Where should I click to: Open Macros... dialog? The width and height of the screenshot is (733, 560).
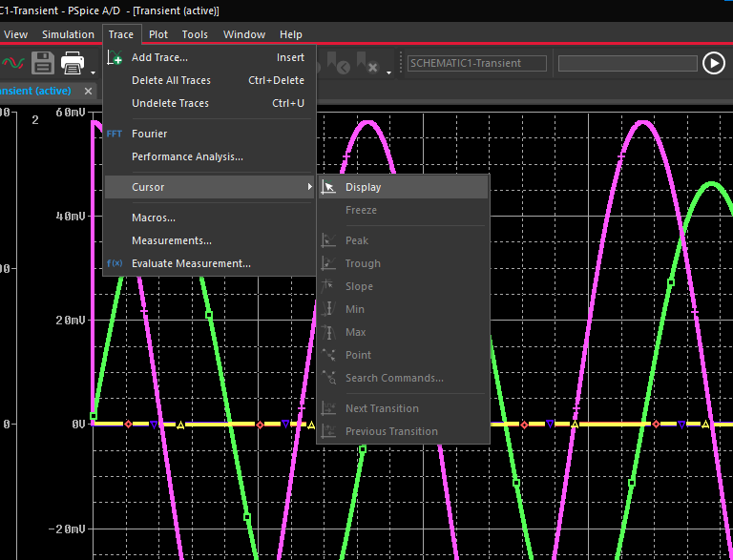[x=209, y=218]
